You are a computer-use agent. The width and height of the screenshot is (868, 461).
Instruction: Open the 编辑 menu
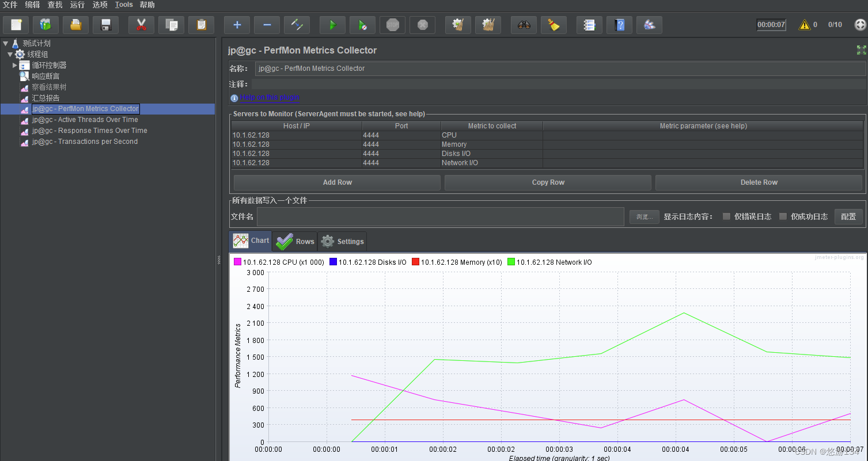(33, 5)
